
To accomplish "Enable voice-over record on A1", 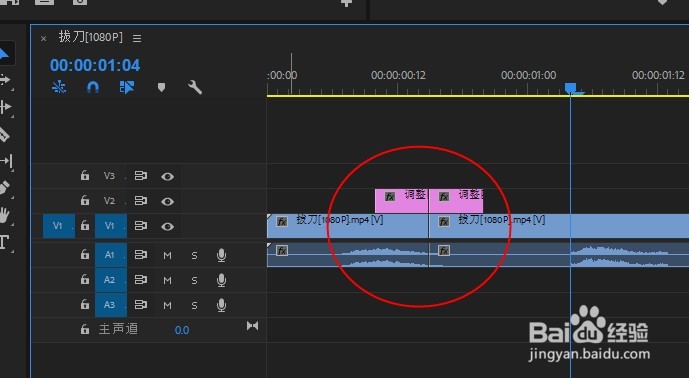I will coord(221,255).
